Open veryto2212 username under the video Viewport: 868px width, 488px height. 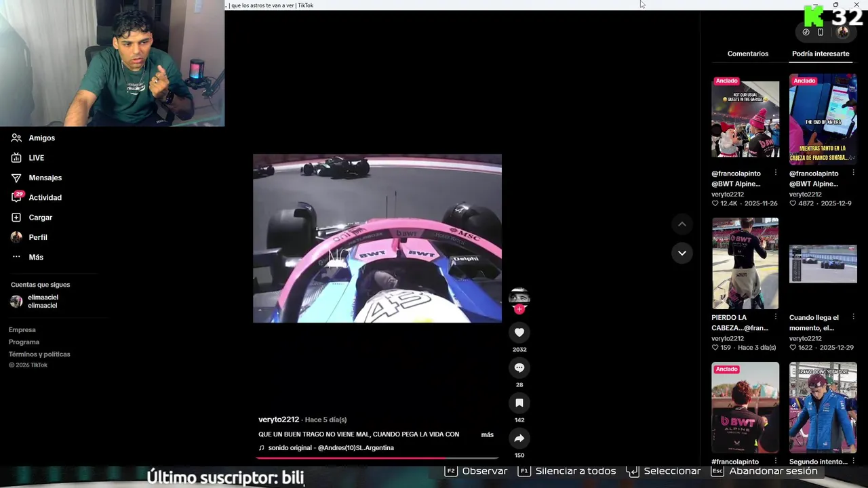[x=279, y=420]
